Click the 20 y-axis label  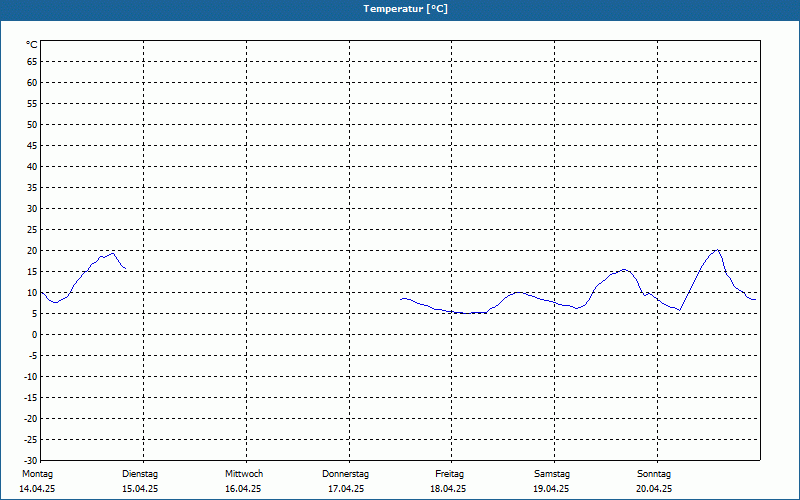coord(32,251)
